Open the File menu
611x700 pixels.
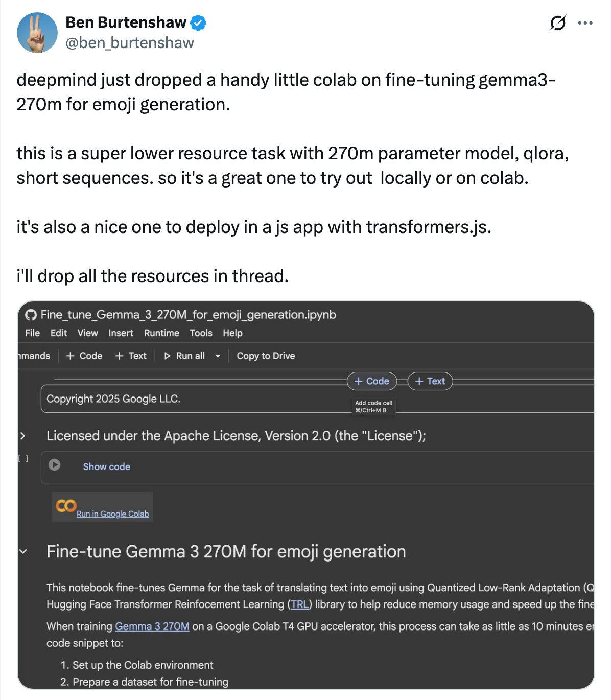[x=32, y=333]
